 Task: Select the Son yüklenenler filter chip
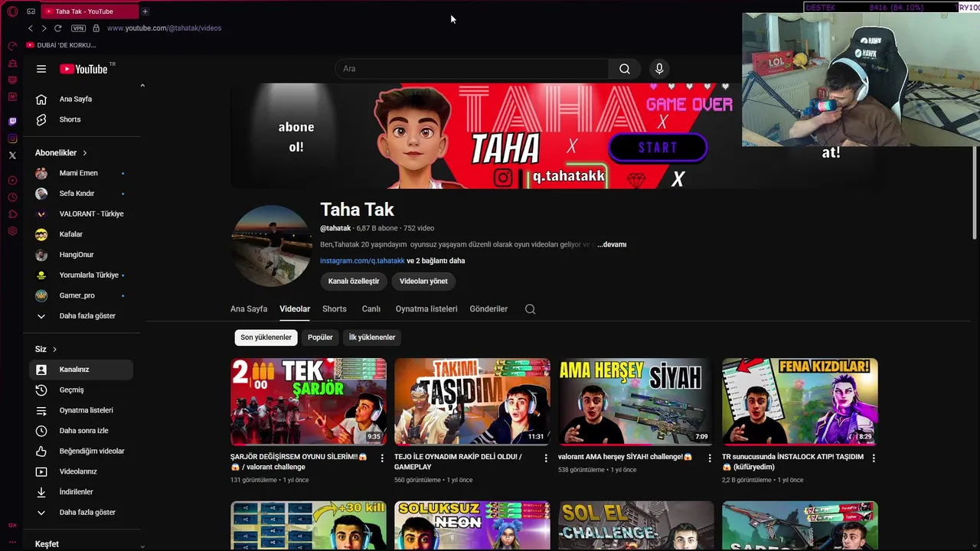pos(266,337)
